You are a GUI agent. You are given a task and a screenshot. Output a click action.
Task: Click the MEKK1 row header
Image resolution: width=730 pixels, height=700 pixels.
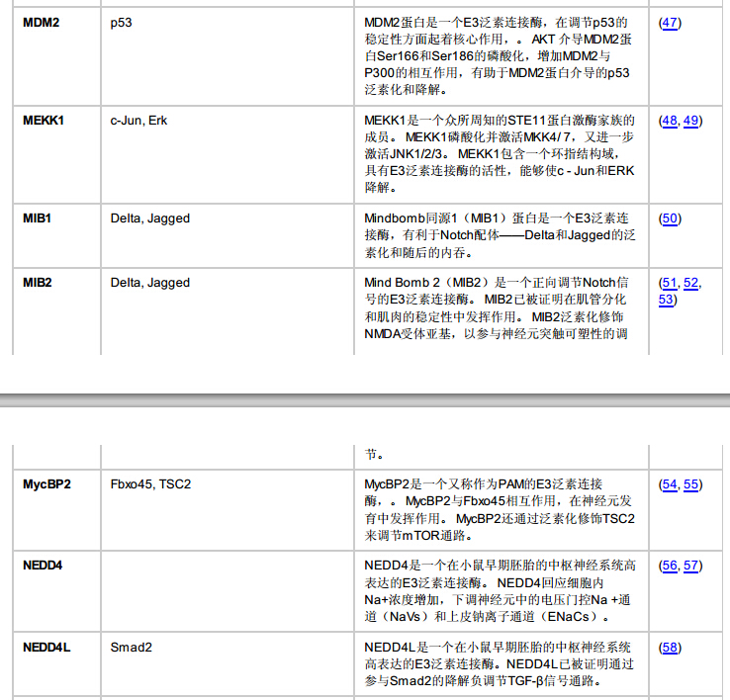[x=44, y=121]
